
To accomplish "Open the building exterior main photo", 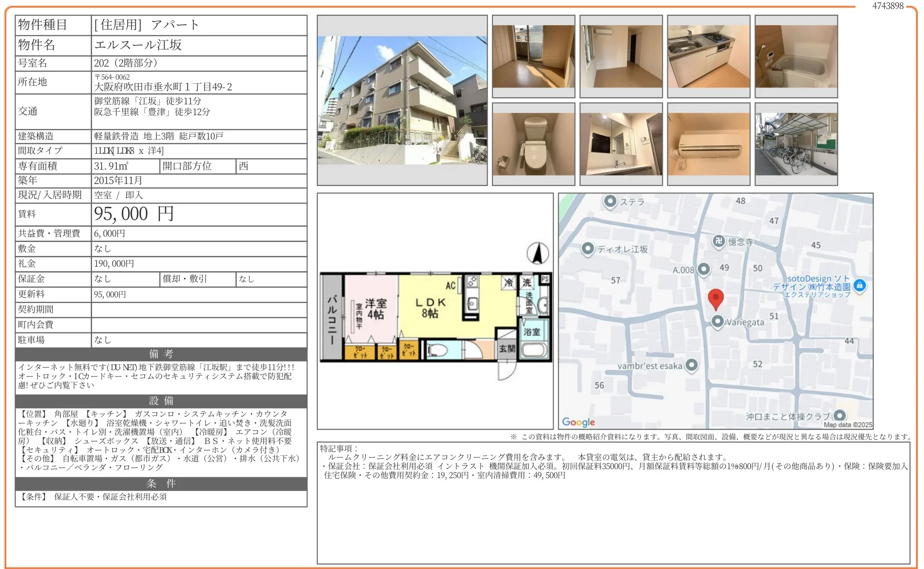I will click(402, 100).
